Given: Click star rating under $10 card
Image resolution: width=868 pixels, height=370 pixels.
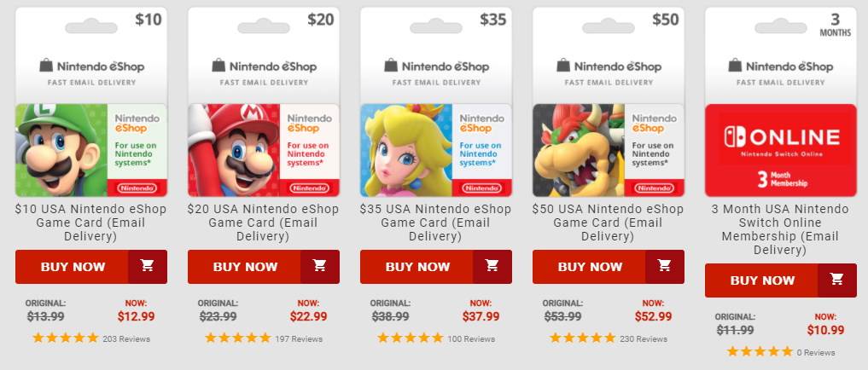Looking at the screenshot, I should 66,338.
